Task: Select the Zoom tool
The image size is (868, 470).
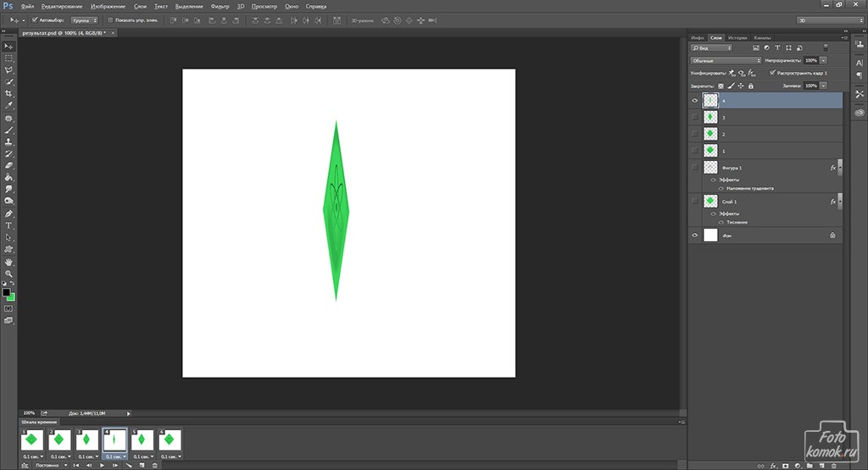Action: tap(8, 274)
